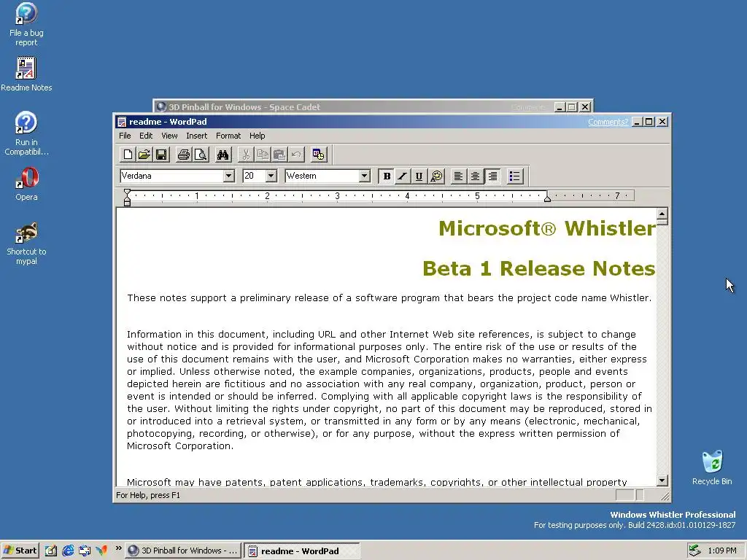The width and height of the screenshot is (747, 560).
Task: Toggle Bold formatting button
Action: pyautogui.click(x=387, y=176)
